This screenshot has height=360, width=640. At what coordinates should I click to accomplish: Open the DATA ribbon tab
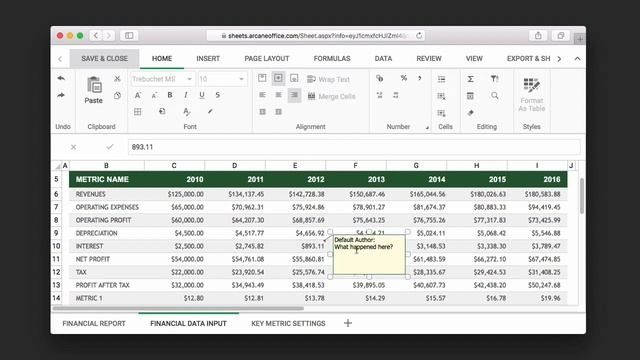[x=383, y=58]
